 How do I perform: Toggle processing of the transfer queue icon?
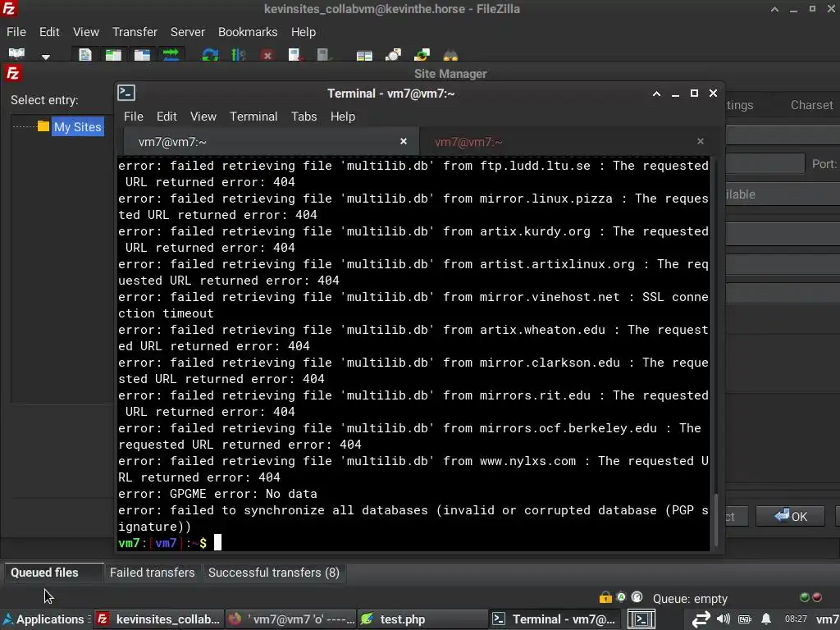point(239,55)
